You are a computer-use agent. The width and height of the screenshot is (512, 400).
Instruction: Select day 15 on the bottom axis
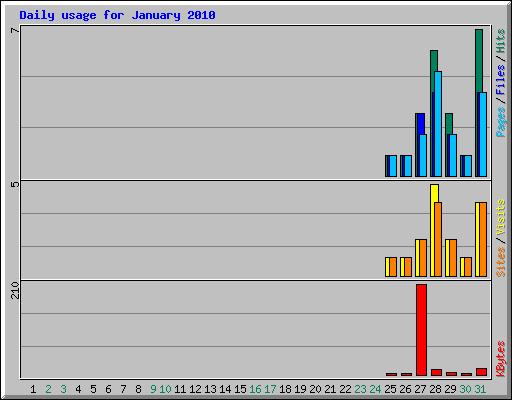[x=240, y=389]
